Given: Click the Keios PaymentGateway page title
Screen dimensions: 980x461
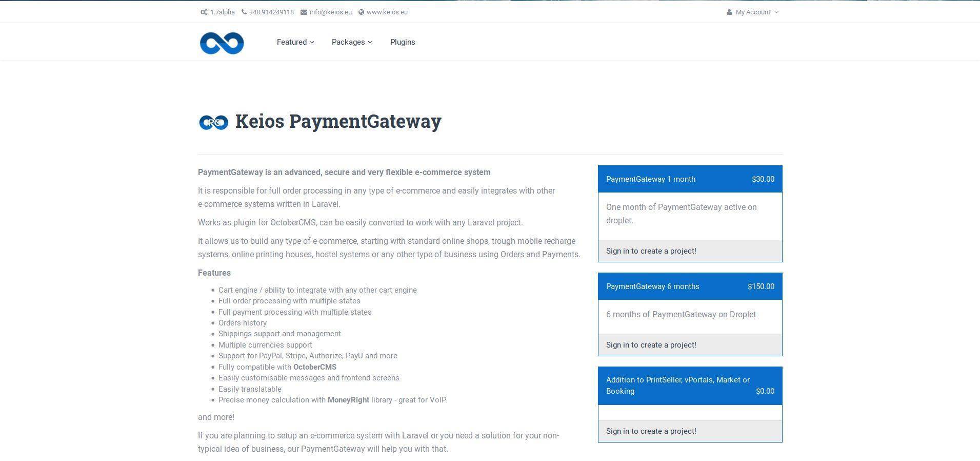Looking at the screenshot, I should [x=338, y=122].
